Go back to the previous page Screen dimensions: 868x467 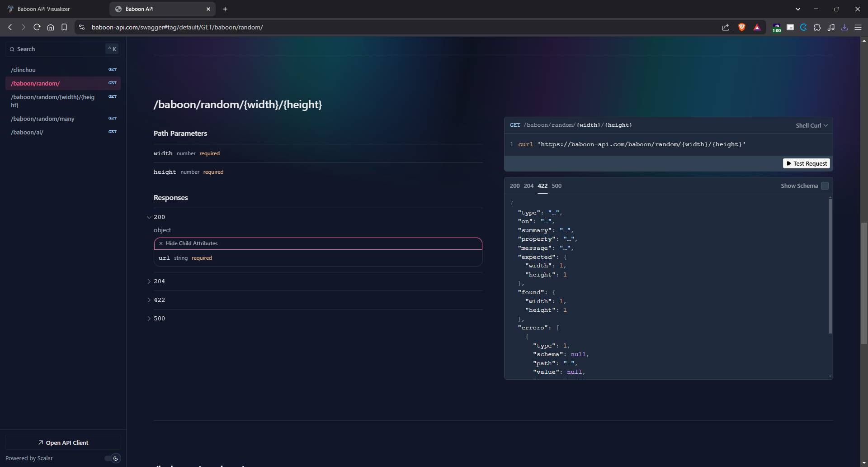click(x=10, y=27)
